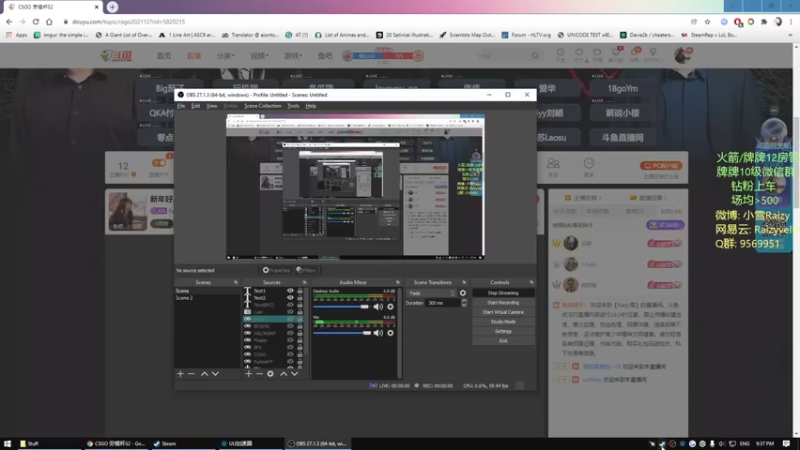Viewport: 800px width, 450px height.
Task: Open the OBS Help menu
Action: pyautogui.click(x=311, y=106)
